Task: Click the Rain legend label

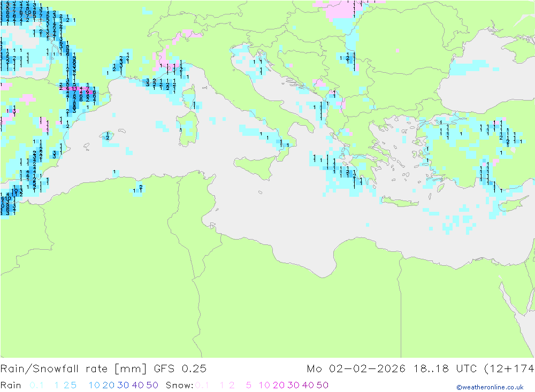Action: point(11,385)
